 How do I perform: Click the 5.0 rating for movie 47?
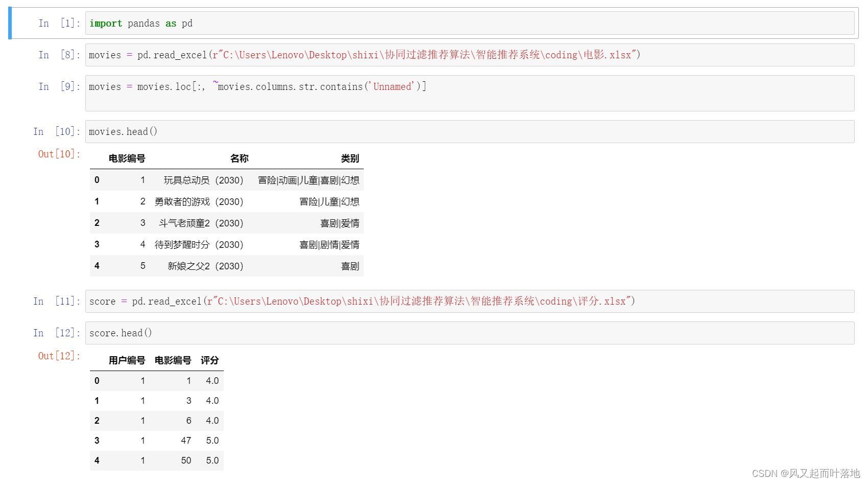[213, 441]
